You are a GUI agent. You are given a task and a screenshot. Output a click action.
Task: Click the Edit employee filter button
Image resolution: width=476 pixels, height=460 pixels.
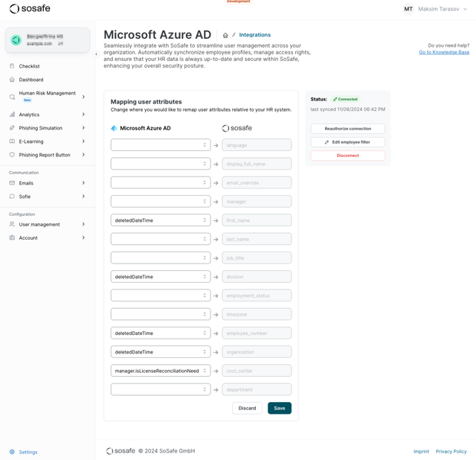coord(347,142)
